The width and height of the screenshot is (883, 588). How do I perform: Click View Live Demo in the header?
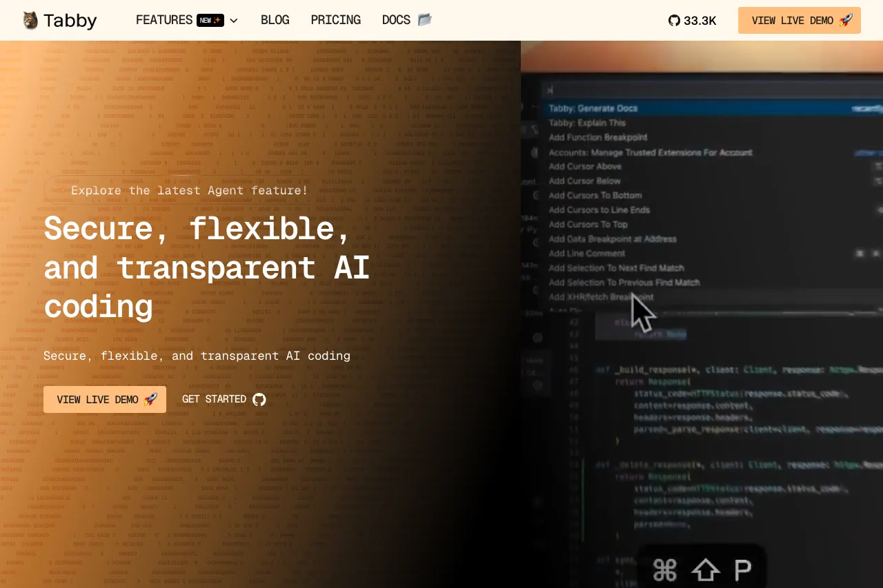click(800, 21)
